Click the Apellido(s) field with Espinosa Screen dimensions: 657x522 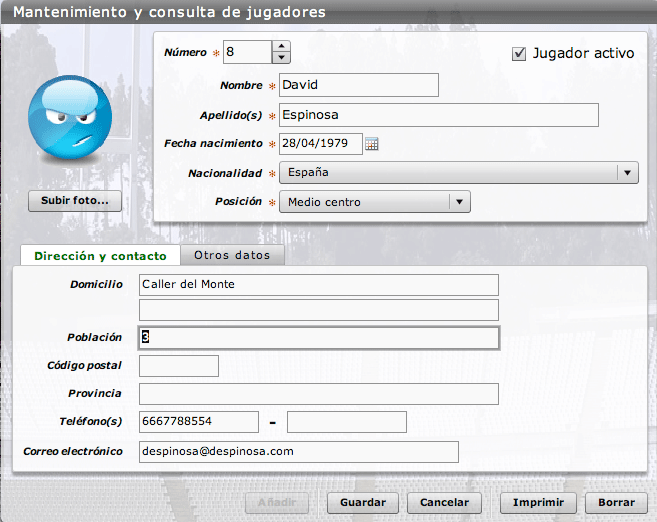(439, 115)
